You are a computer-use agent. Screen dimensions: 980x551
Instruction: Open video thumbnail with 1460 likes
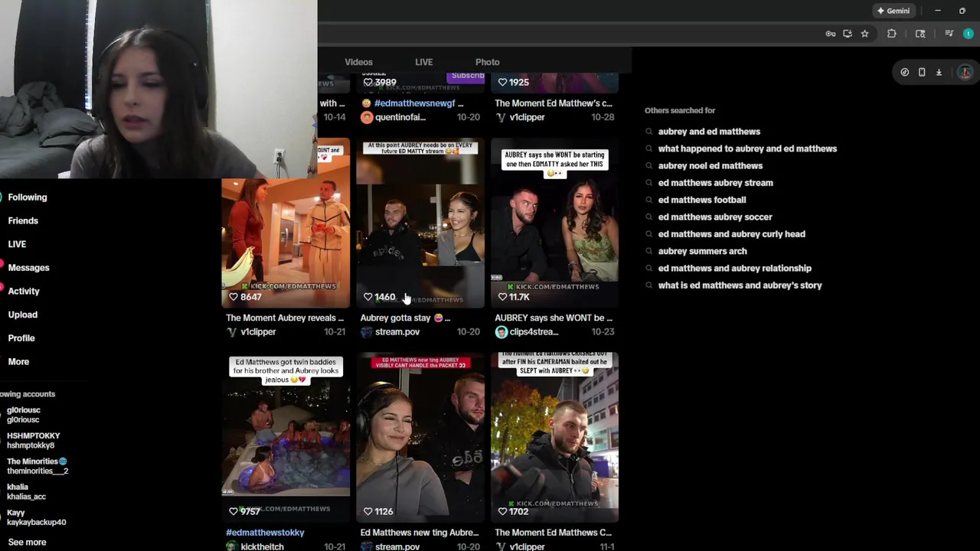420,223
